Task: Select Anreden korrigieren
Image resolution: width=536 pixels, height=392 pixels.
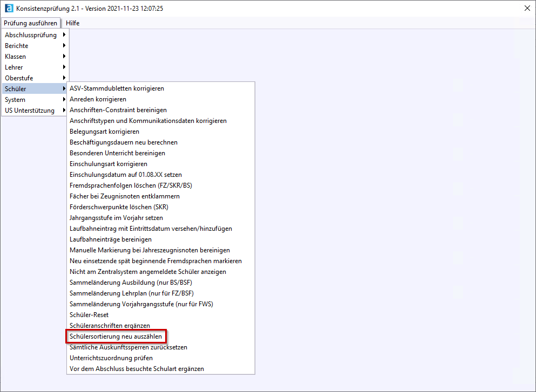Action: click(161, 99)
